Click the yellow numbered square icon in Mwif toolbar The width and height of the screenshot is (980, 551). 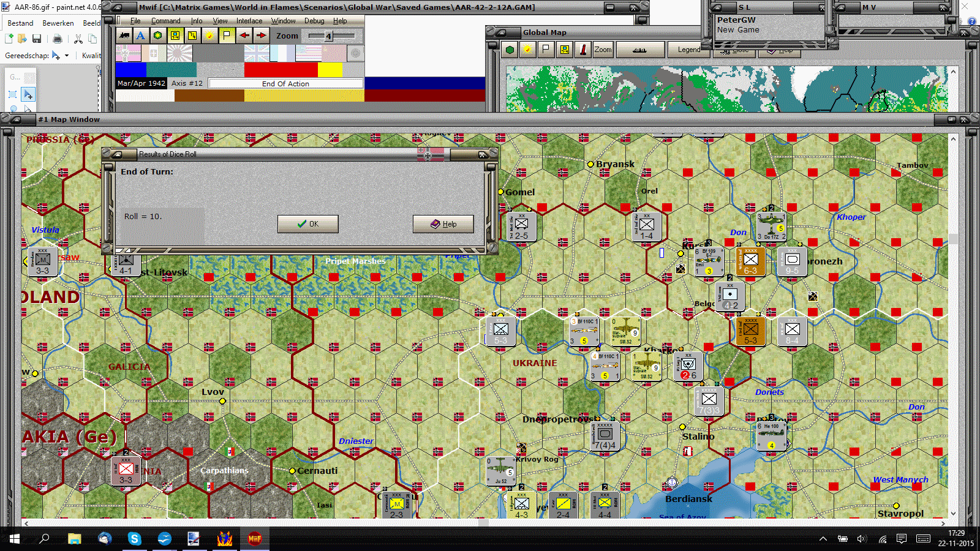tap(192, 36)
